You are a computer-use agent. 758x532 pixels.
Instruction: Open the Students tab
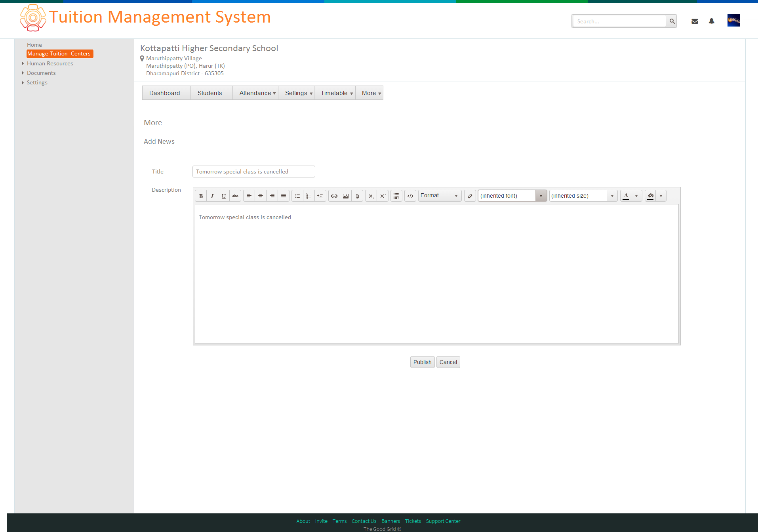point(210,93)
